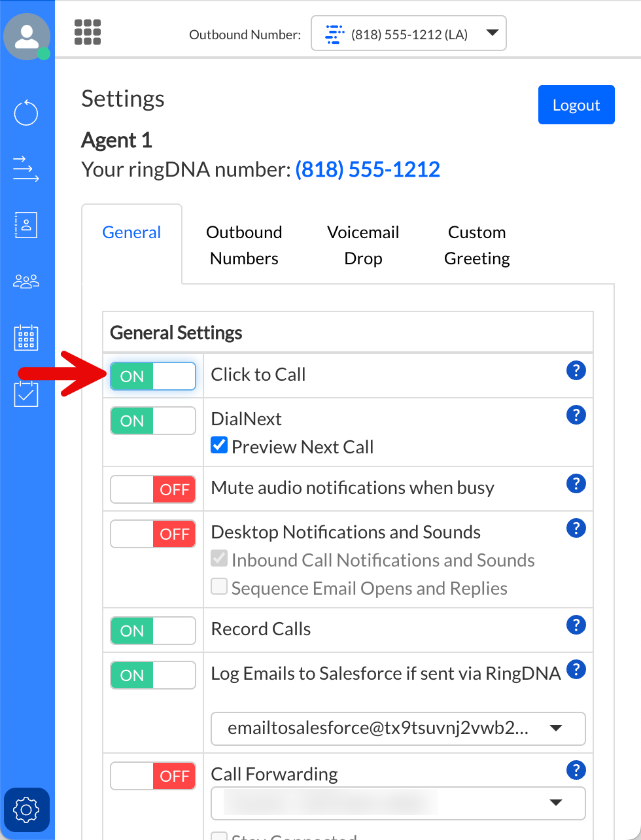This screenshot has width=641, height=840.
Task: Open the tasks checkmark sidebar icon
Action: (26, 394)
